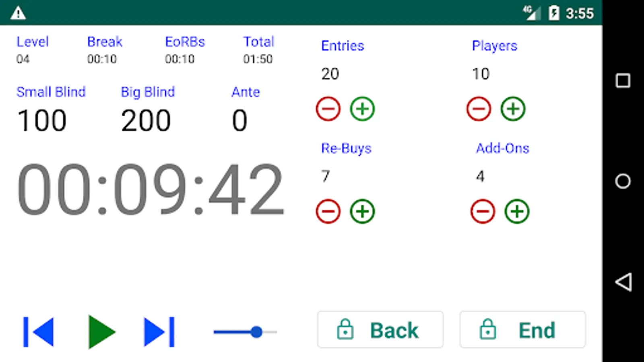Increase the Re-Buys count with plus icon
Viewport: 644px width, 362px height.
[x=362, y=211]
